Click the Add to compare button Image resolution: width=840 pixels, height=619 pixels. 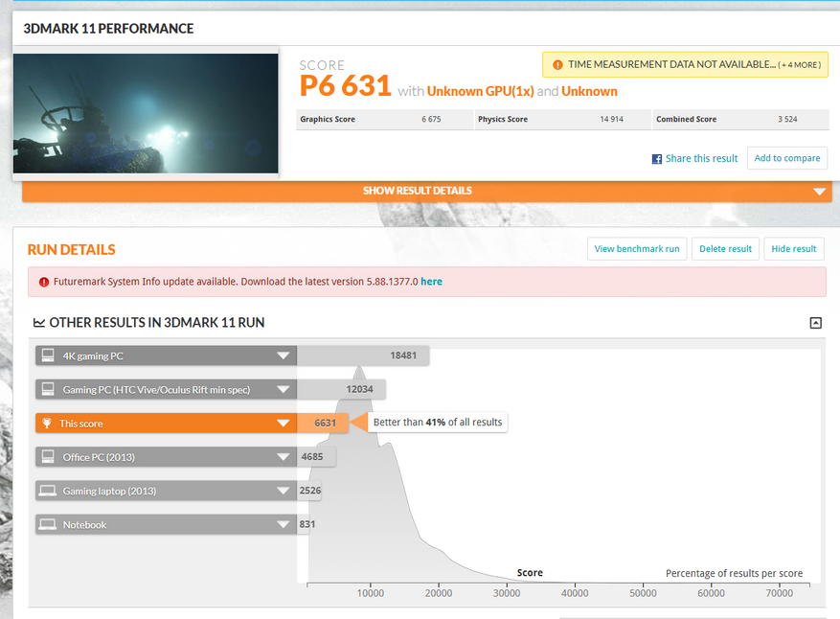[787, 158]
